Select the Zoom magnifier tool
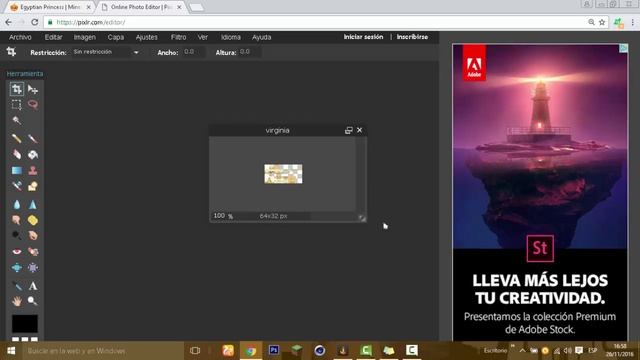Viewport: 640px width, 360px height. coord(33,301)
